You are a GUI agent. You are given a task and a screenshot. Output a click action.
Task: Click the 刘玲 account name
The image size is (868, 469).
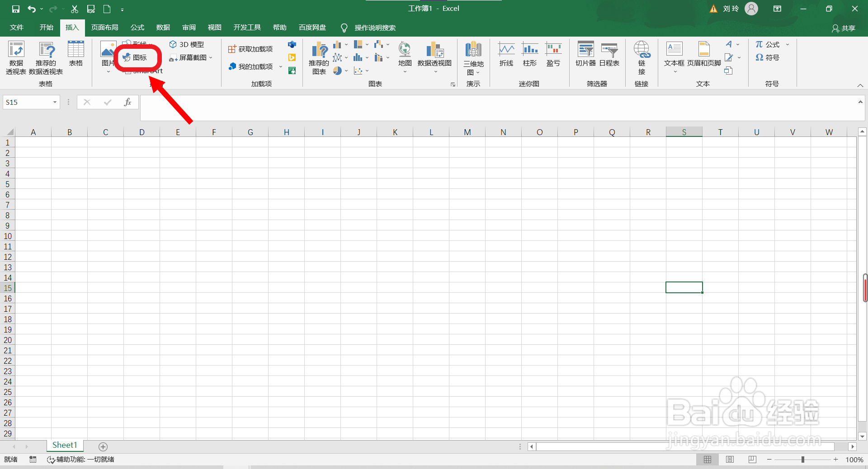[731, 9]
